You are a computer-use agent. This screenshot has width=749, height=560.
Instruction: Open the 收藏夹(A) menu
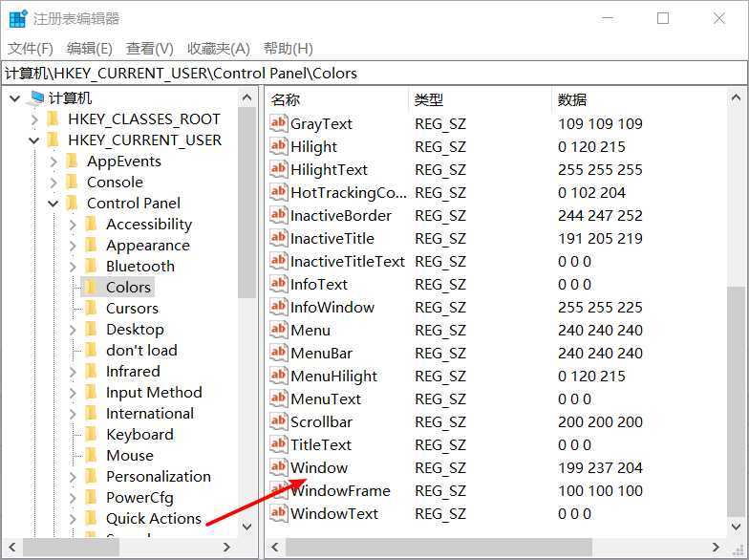[219, 48]
